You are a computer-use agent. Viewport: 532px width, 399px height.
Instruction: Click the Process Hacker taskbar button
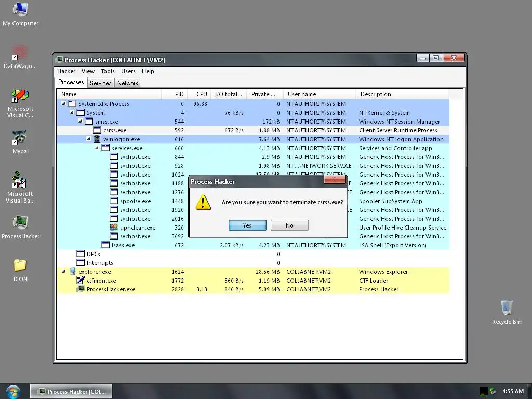tap(71, 392)
